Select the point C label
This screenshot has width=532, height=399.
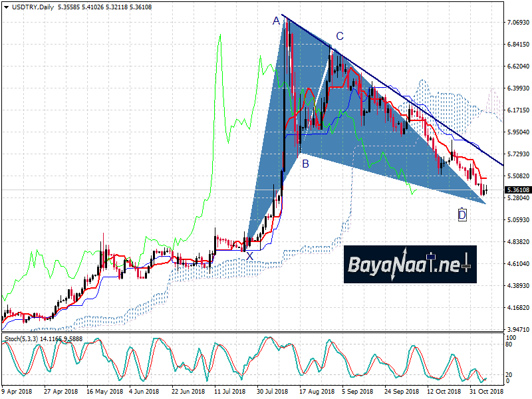tap(339, 37)
